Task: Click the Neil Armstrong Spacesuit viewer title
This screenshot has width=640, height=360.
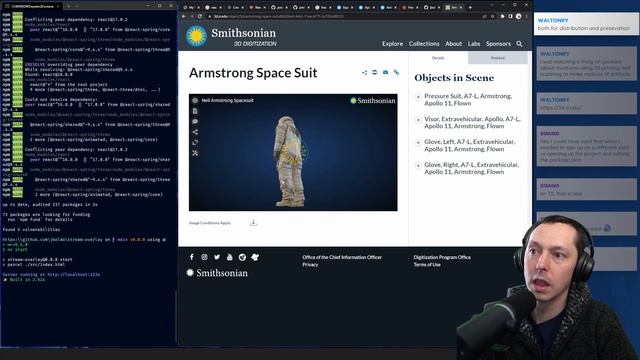Action: (227, 100)
